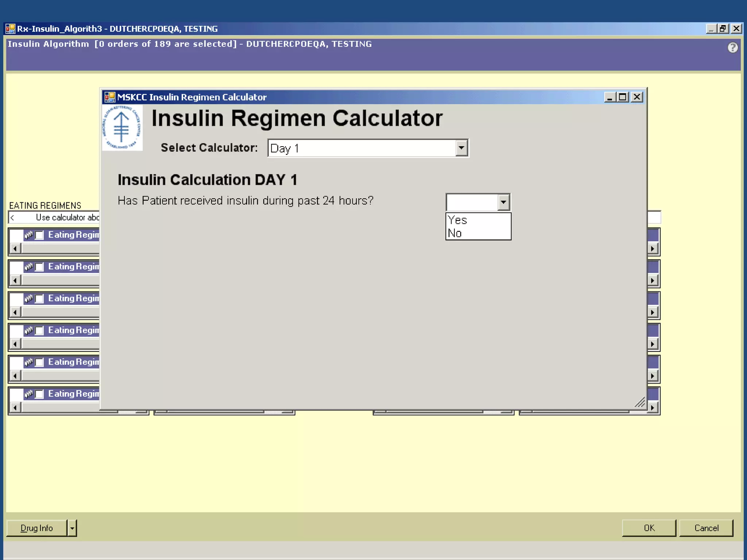This screenshot has height=560, width=747.
Task: Click the 'Use calculator' text field
Action: pos(54,218)
